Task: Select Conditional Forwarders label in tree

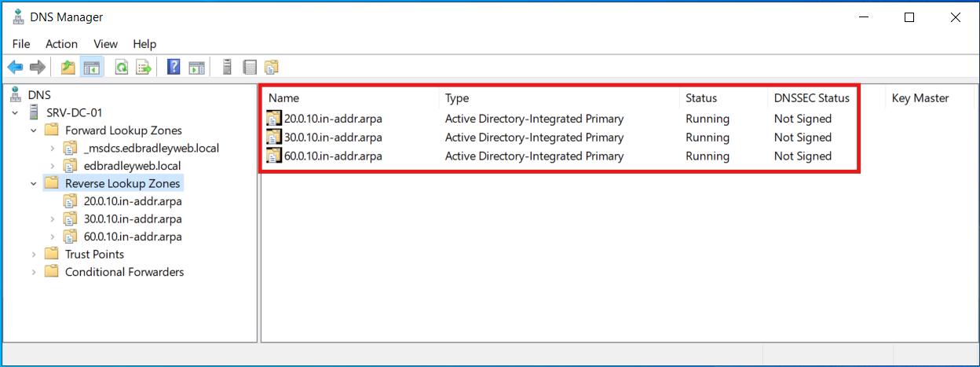Action: click(x=124, y=272)
